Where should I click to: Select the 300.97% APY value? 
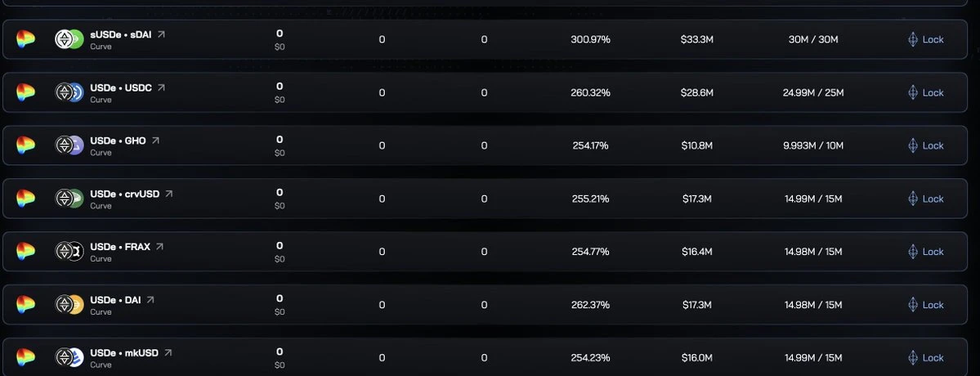(x=590, y=39)
